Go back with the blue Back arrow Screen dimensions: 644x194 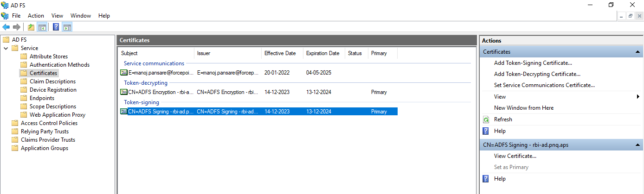[6, 27]
